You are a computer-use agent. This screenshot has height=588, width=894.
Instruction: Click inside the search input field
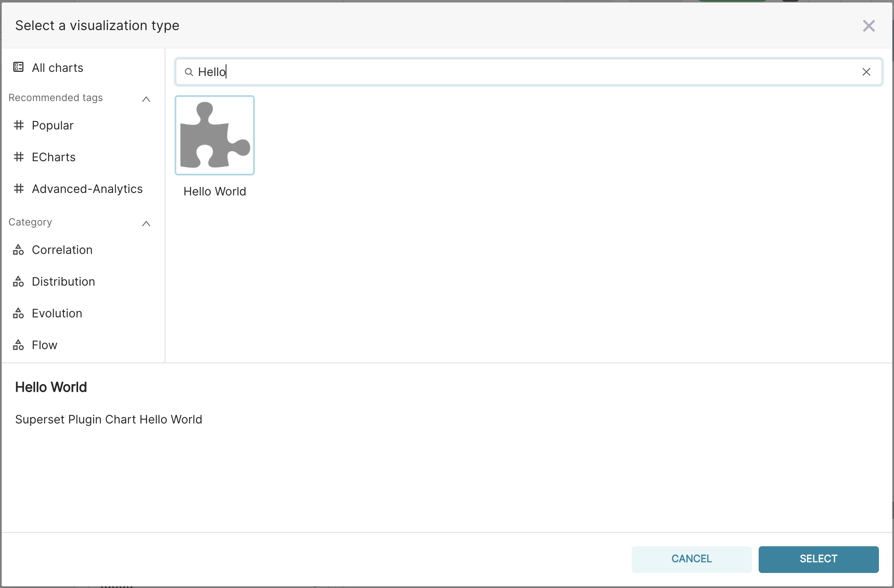coord(418,72)
